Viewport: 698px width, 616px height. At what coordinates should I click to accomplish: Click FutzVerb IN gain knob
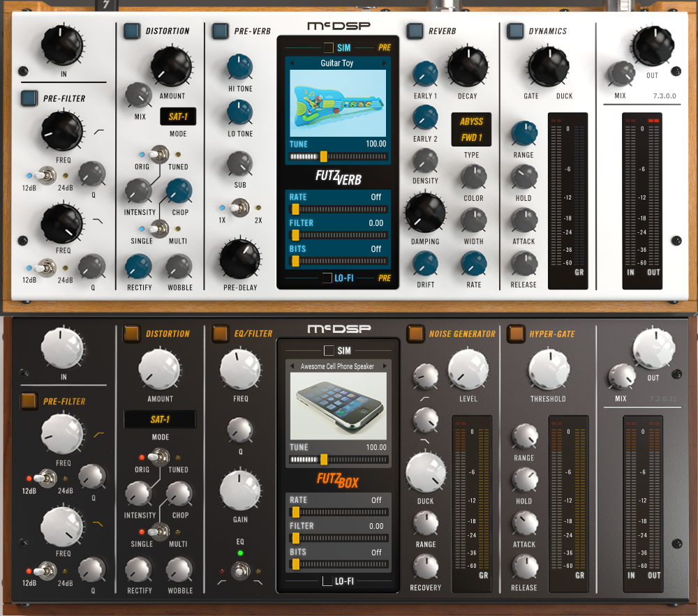pyautogui.click(x=62, y=45)
